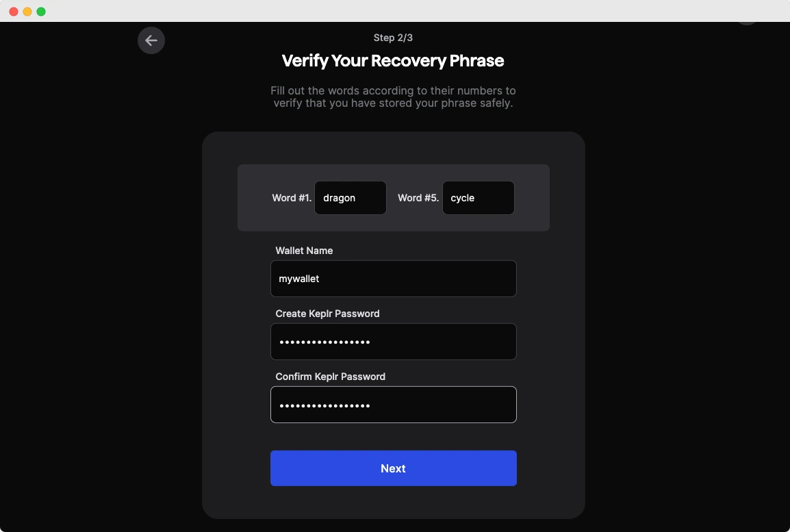Viewport: 790px width, 532px height.
Task: Click the back arrow icon
Action: [151, 40]
